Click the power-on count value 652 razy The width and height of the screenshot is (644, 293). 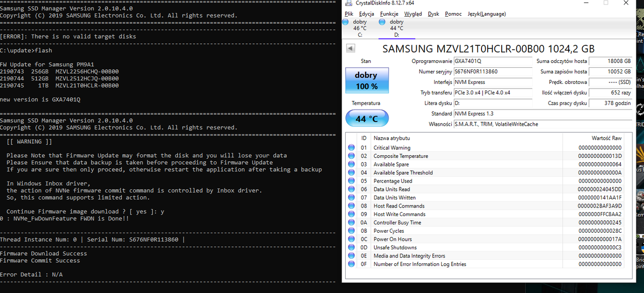click(610, 93)
